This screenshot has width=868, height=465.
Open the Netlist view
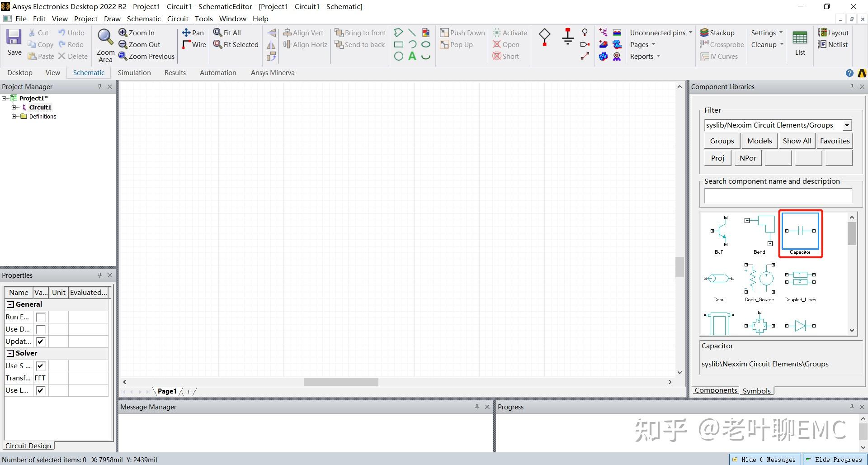[x=833, y=44]
